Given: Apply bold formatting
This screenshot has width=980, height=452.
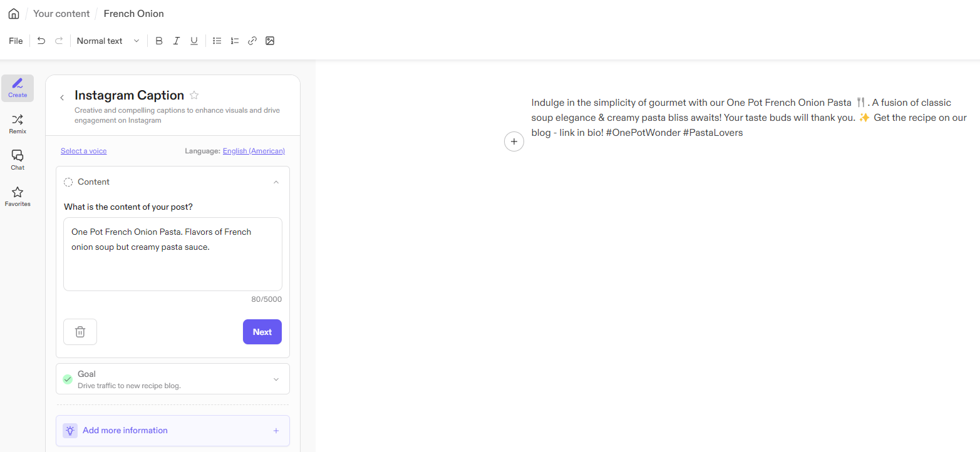Looking at the screenshot, I should [x=159, y=41].
